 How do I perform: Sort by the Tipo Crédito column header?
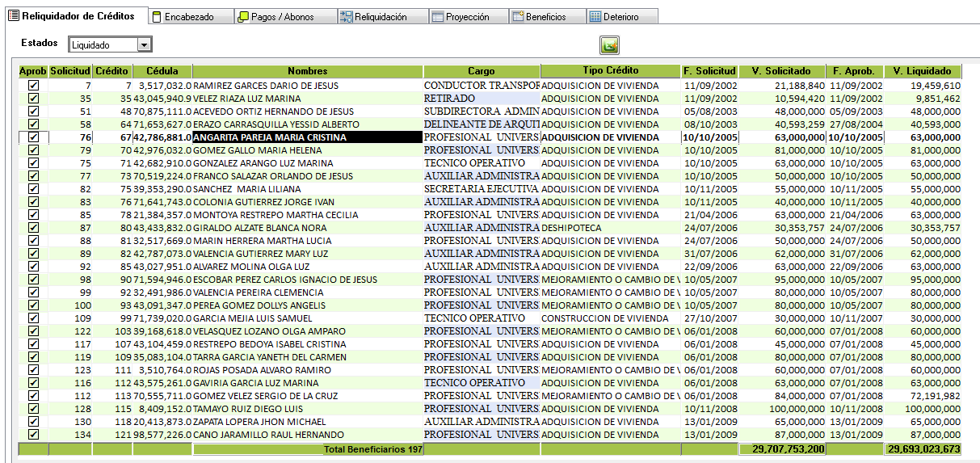pos(610,71)
